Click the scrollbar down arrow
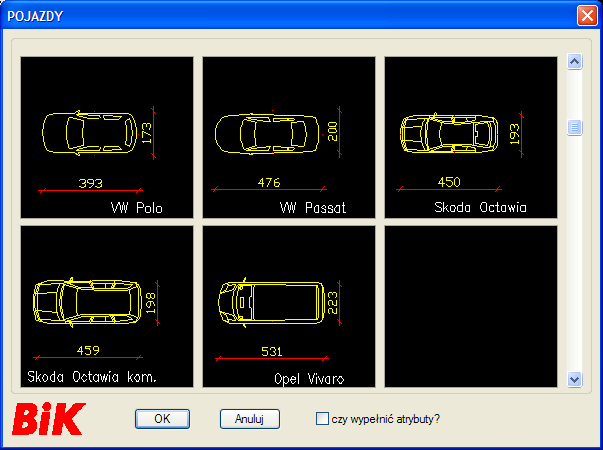The height and width of the screenshot is (450, 603). (x=575, y=380)
